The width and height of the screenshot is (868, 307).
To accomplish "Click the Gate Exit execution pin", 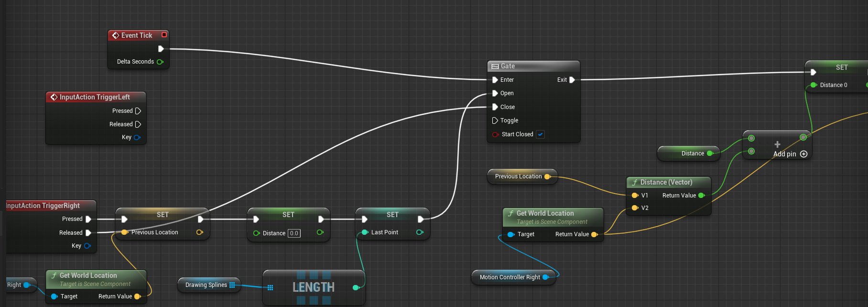I will coord(572,80).
